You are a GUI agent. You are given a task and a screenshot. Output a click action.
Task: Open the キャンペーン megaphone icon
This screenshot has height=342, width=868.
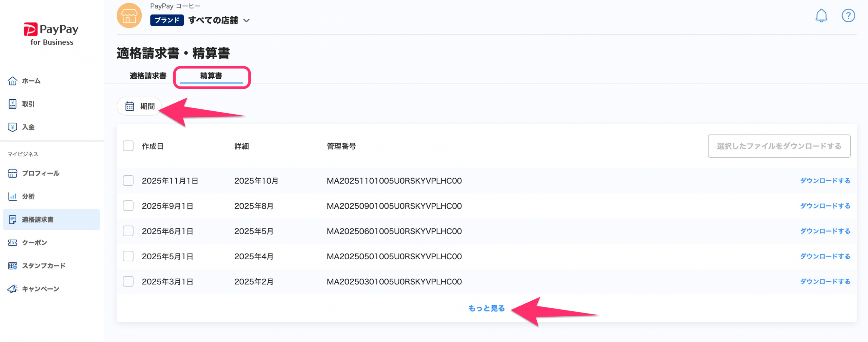[x=13, y=289]
